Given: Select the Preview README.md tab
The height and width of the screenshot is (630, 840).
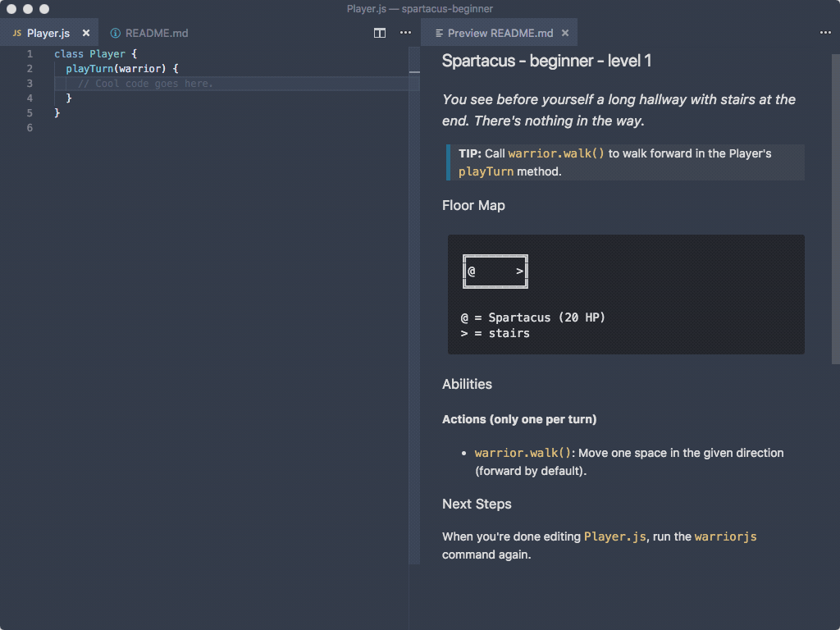Looking at the screenshot, I should coord(500,34).
